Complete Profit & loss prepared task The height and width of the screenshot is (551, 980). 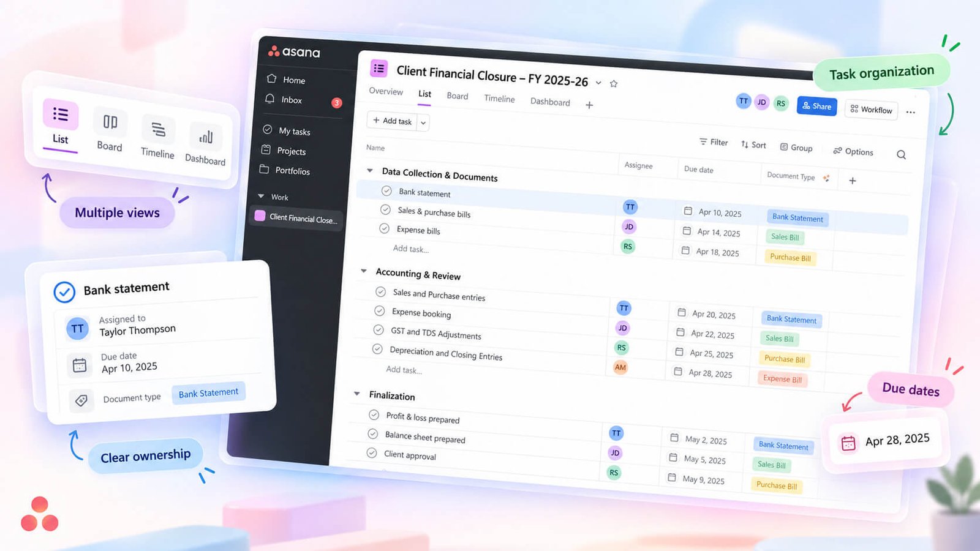pyautogui.click(x=374, y=414)
